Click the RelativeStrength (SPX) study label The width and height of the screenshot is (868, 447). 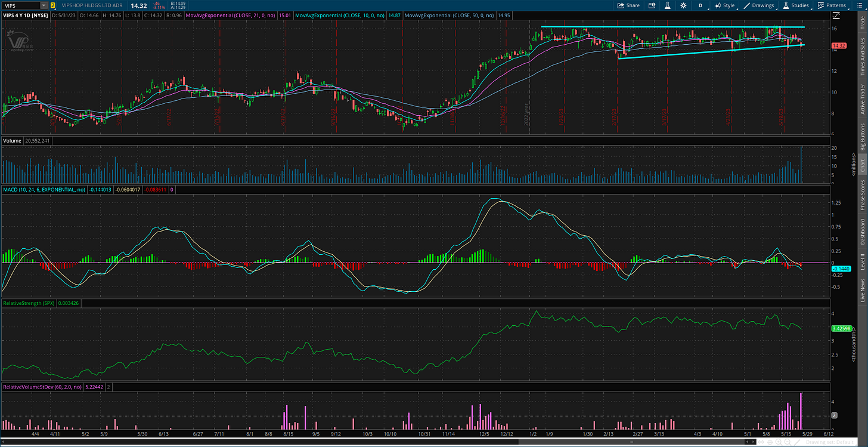[x=29, y=303]
